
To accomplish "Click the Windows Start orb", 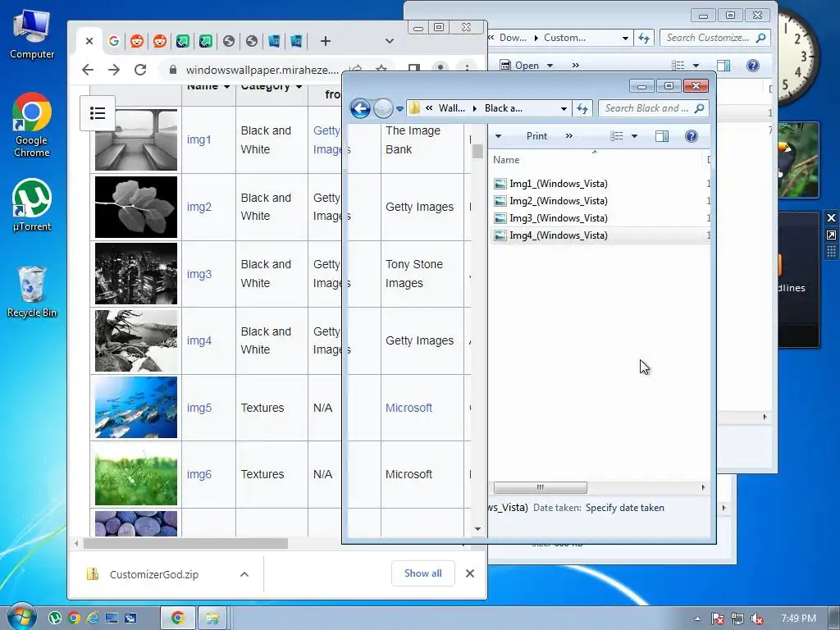I will (21, 617).
